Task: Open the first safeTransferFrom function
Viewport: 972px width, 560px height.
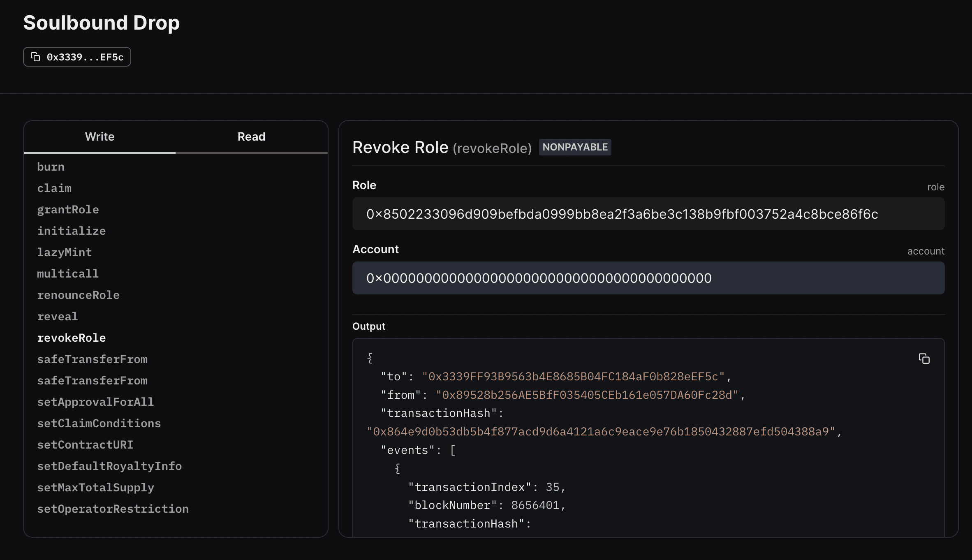Action: click(92, 359)
